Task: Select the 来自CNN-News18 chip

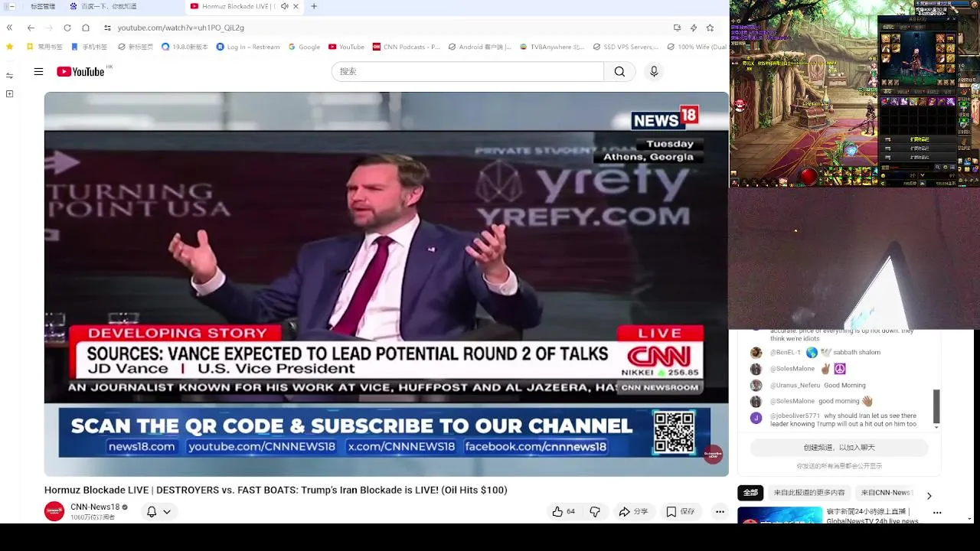Action: [887, 493]
